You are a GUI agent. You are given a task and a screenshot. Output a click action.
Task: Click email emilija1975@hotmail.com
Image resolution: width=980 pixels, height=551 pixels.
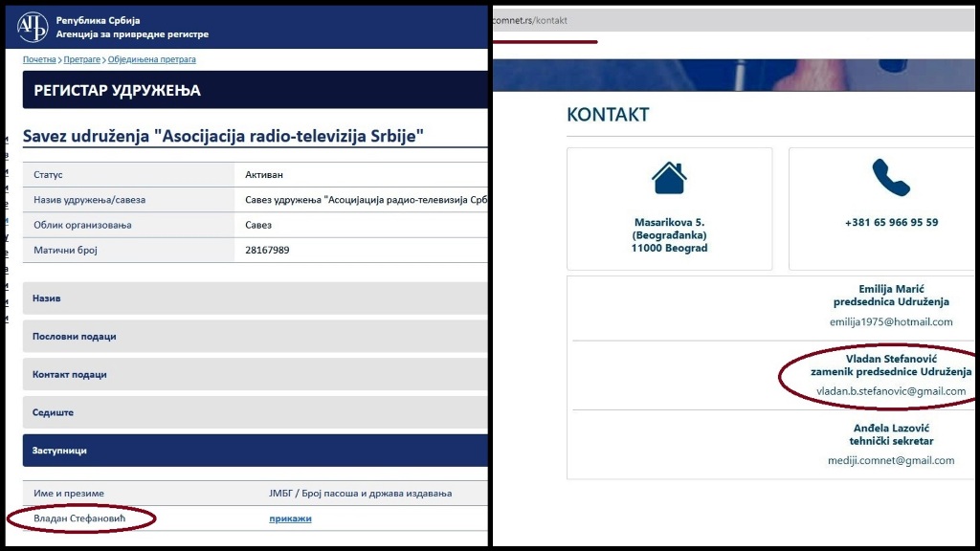[891, 321]
